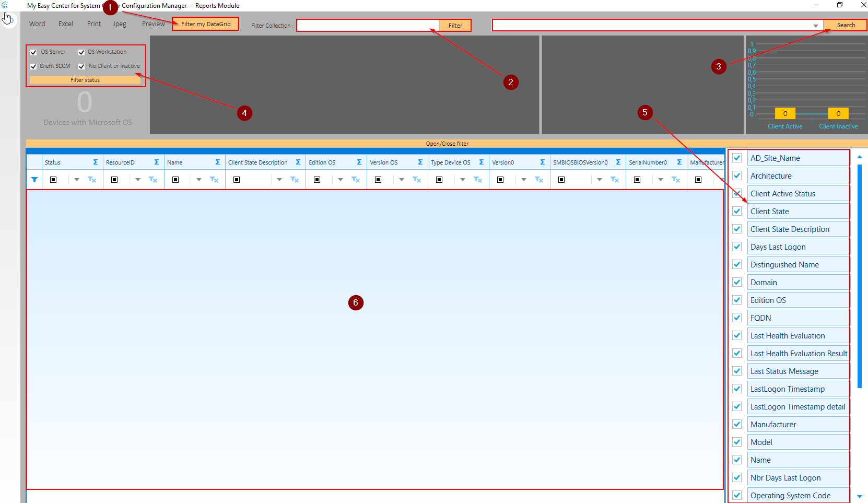Click the sigma icon in SMBIOSBIOSVersion0 column
The height and width of the screenshot is (503, 868).
coord(618,162)
